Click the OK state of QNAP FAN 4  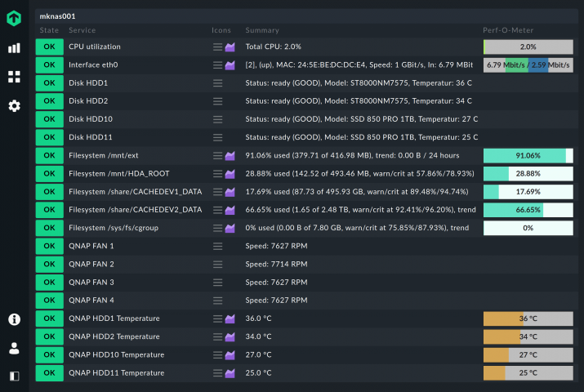click(x=49, y=301)
